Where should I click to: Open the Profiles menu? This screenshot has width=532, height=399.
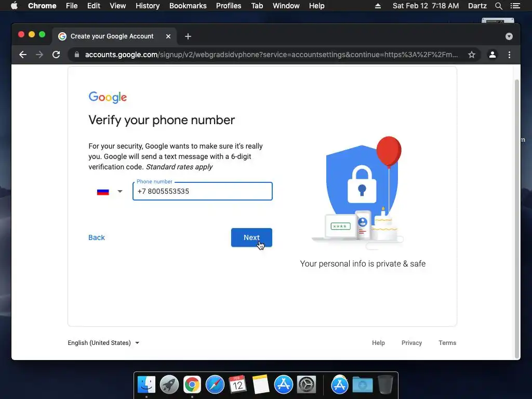pos(229,6)
